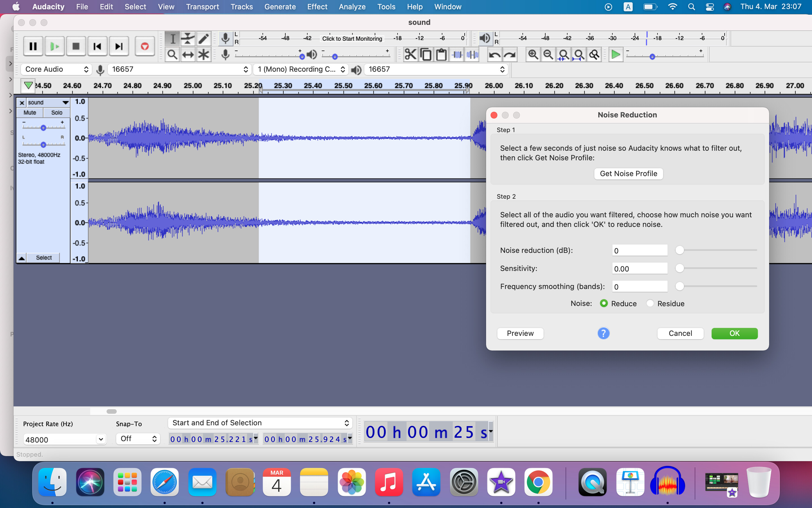Image resolution: width=812 pixels, height=508 pixels.
Task: Click the Trim audio outside selection icon
Action: (x=457, y=54)
